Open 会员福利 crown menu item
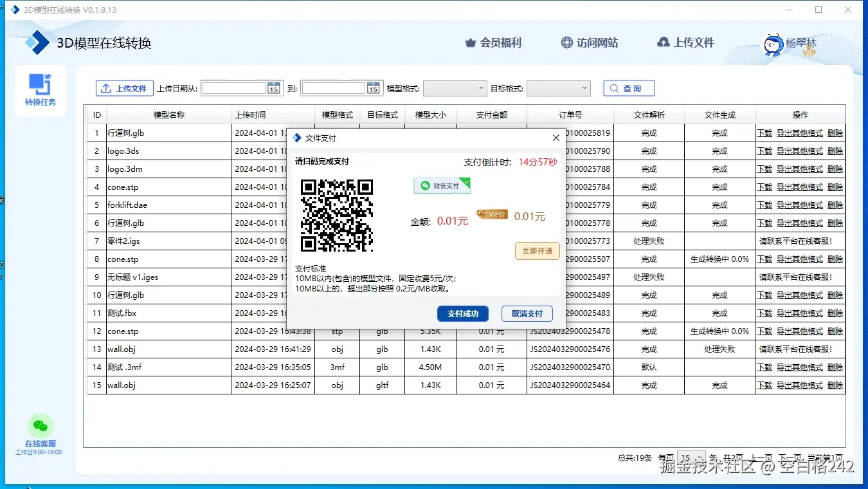The height and width of the screenshot is (489, 868). tap(493, 43)
